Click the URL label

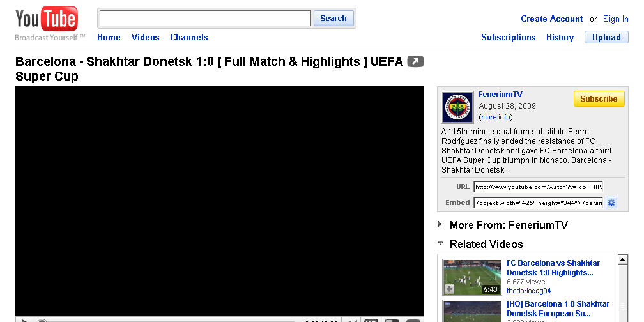coord(463,187)
